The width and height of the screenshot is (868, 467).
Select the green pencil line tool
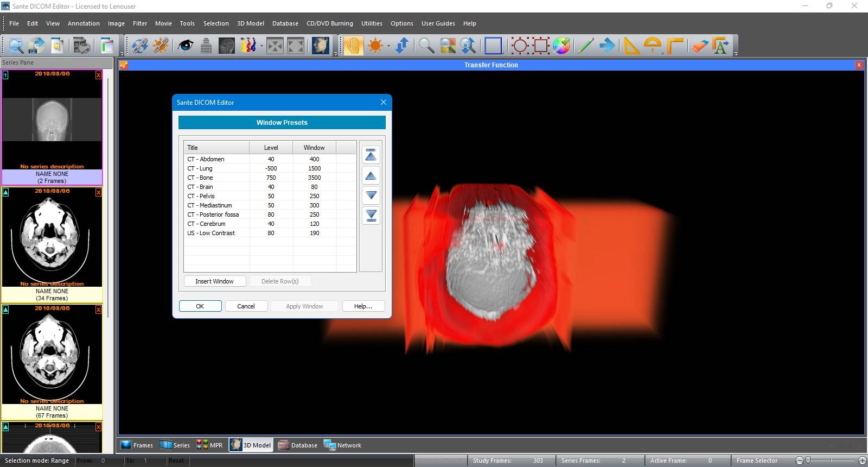pos(586,46)
